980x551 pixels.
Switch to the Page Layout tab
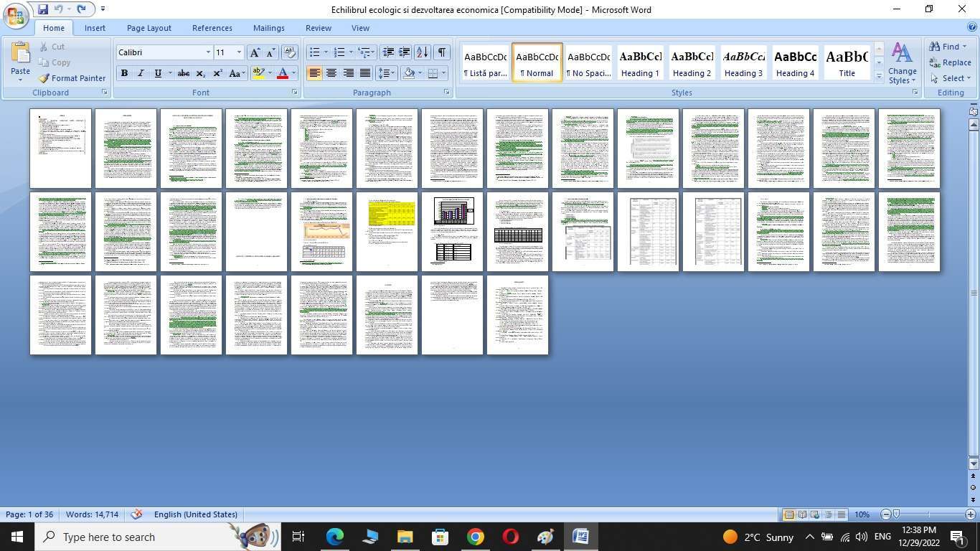pos(149,28)
